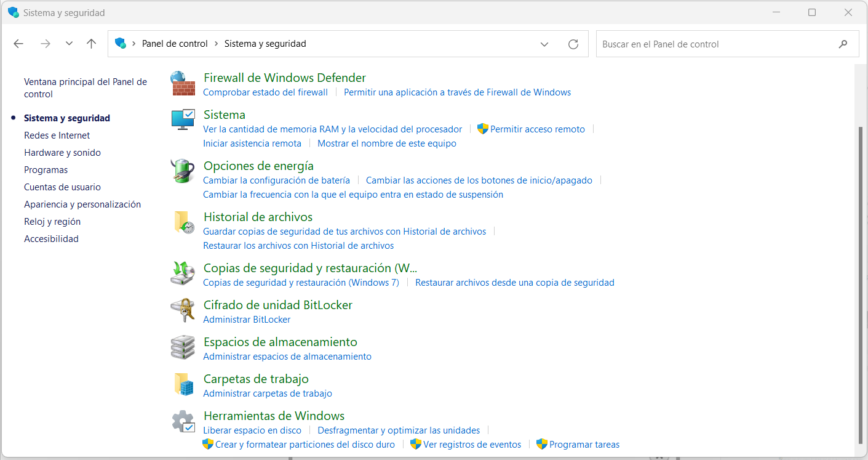Viewport: 868px width, 460px height.
Task: Expand the address bar history dropdown
Action: pos(544,44)
